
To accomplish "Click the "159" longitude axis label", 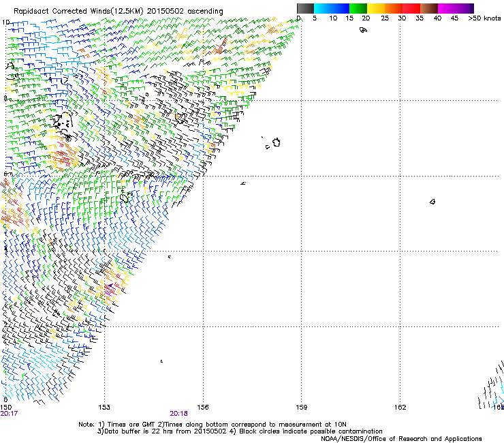I will tap(302, 408).
